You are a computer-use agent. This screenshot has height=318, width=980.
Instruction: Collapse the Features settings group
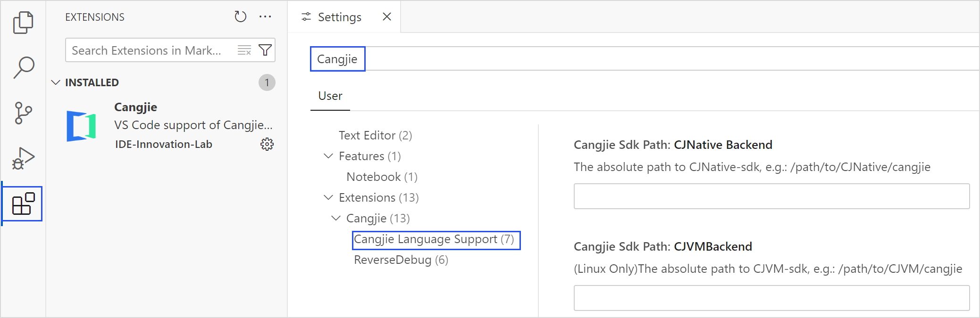click(328, 156)
